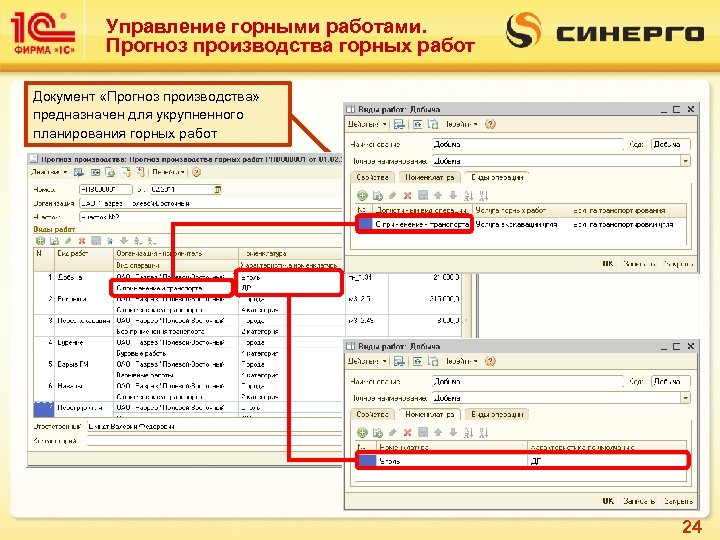Screen dimensions: 720x540
Task: Click red delete X in lower Виды работ window
Action: 407,433
